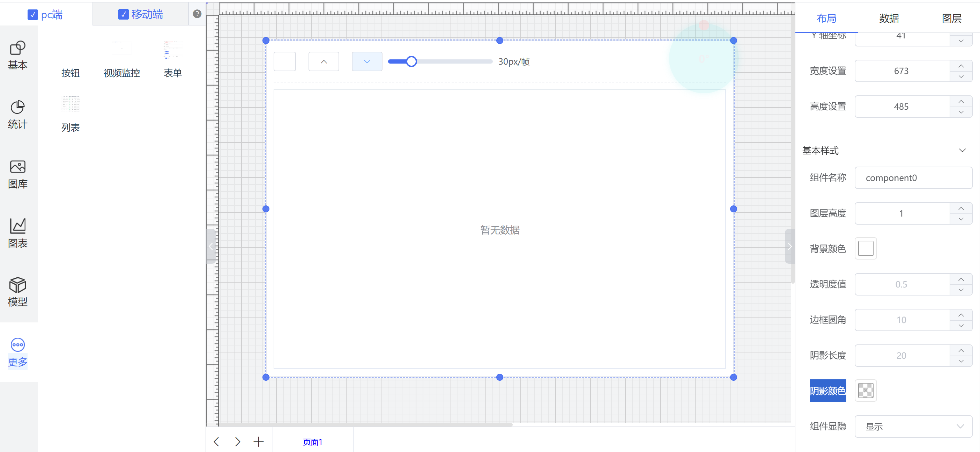Click the help question mark icon
This screenshot has height=452, width=980.
click(x=197, y=14)
